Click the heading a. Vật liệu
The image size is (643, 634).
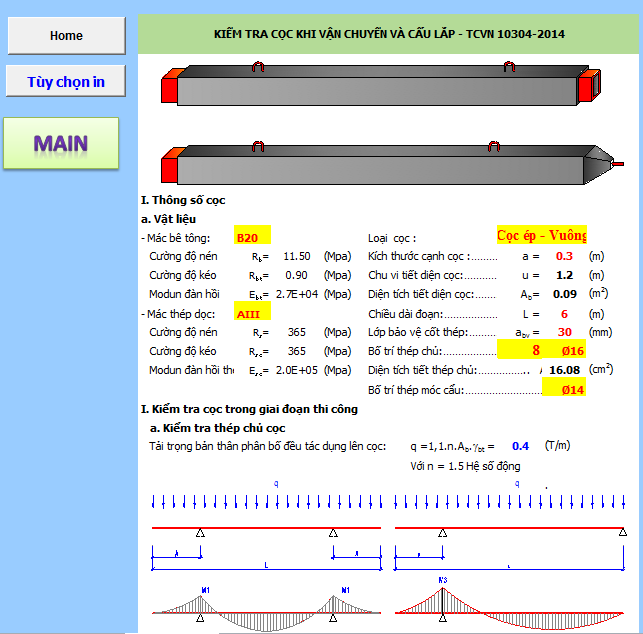(168, 219)
